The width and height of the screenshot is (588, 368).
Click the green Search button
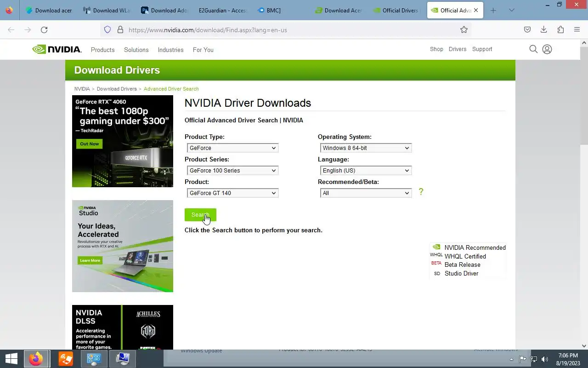(200, 215)
